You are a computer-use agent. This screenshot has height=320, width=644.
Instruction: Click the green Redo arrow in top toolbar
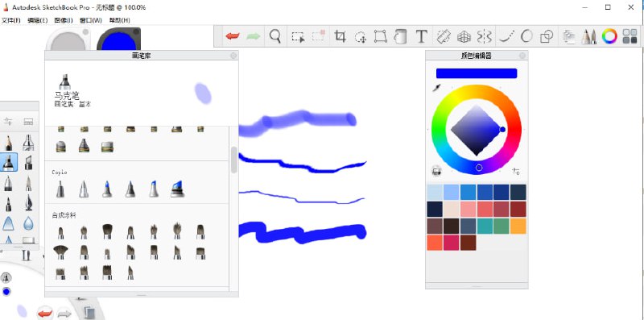click(254, 36)
